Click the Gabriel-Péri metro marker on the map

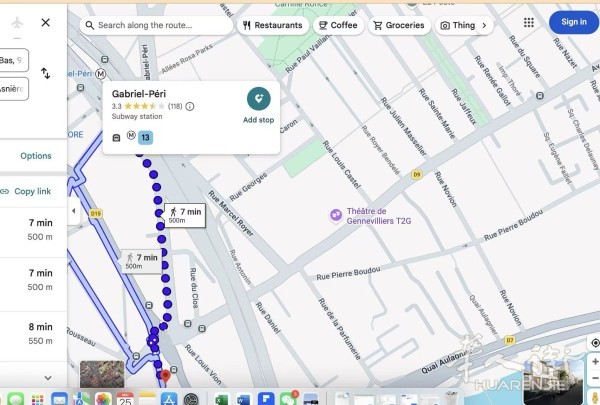[101, 73]
